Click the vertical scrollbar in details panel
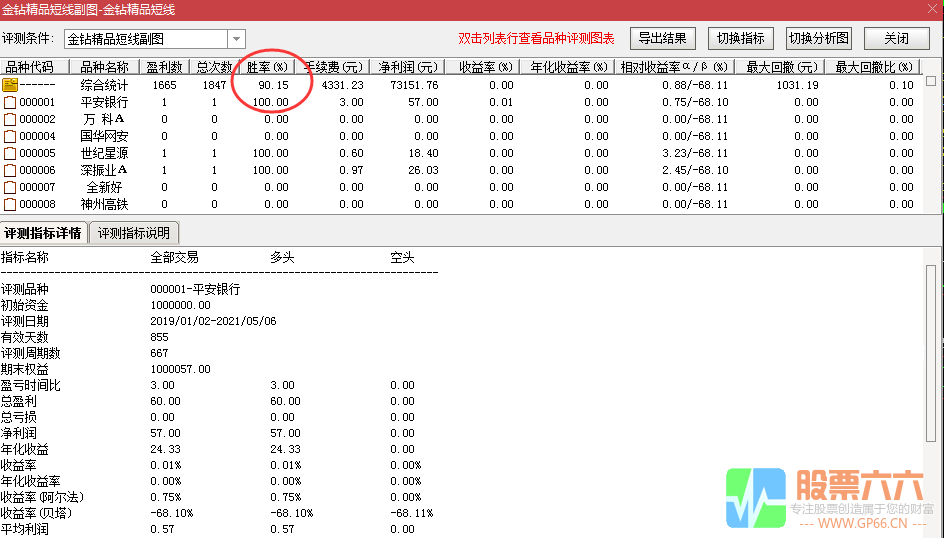 (931, 354)
